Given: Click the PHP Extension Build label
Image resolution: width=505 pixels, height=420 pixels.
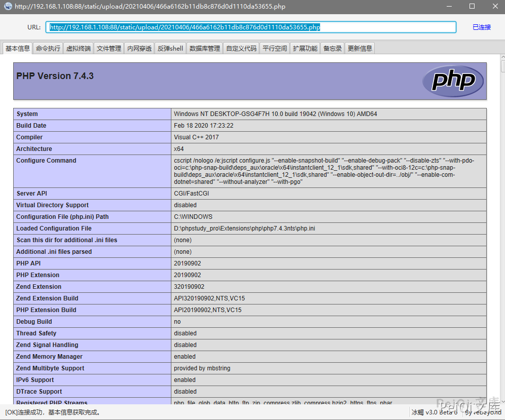Looking at the screenshot, I should tap(46, 310).
